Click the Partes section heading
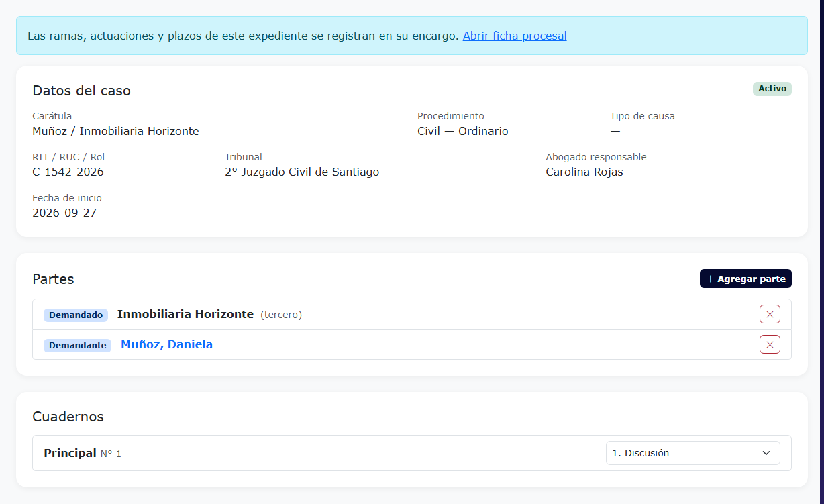Screen dimensions: 824x504 click(x=53, y=279)
